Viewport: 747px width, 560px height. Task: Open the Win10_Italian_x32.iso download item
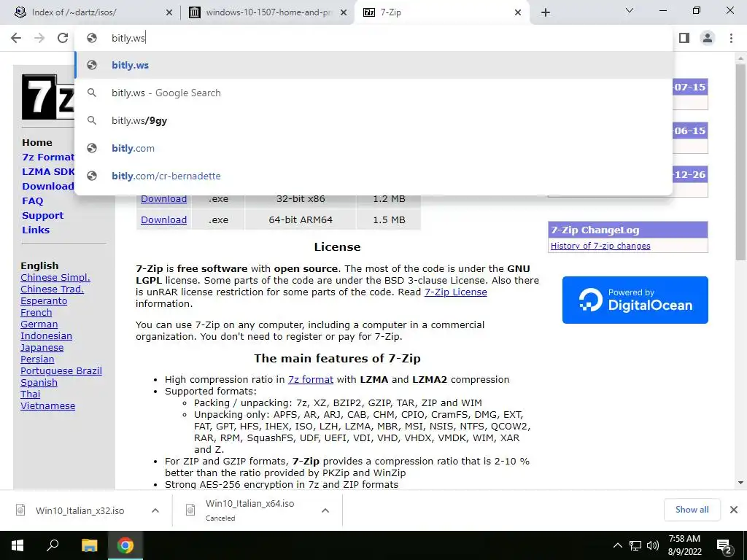click(80, 510)
